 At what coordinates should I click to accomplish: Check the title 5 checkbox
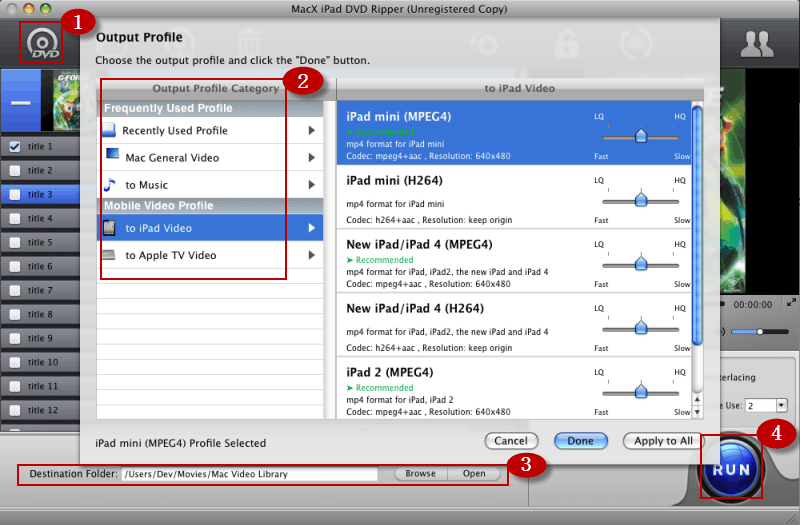pos(15,242)
